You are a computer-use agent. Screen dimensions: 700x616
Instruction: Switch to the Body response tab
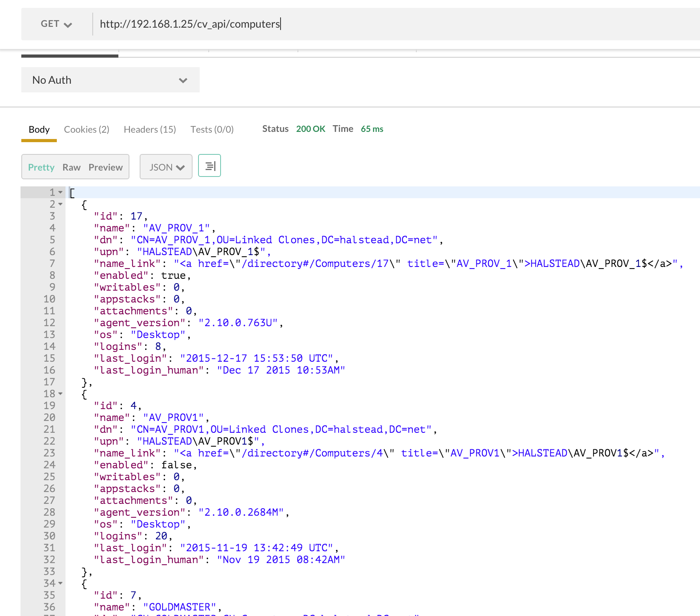[39, 130]
